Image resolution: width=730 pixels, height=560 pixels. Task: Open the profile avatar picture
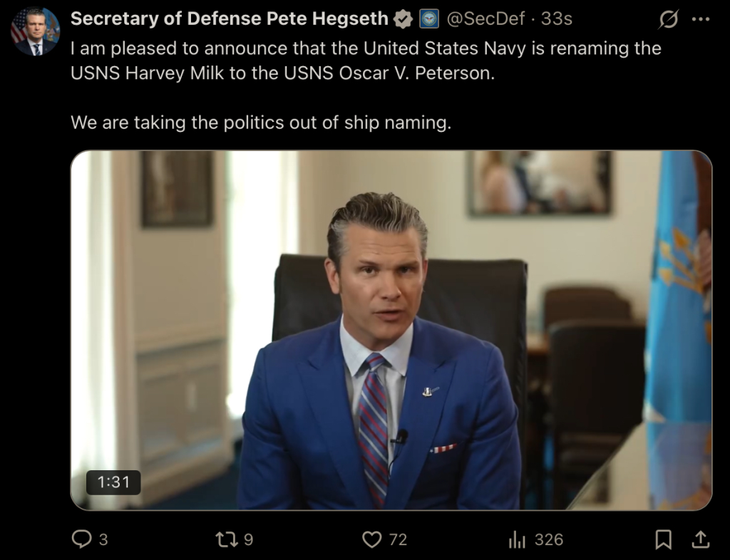[x=35, y=31]
